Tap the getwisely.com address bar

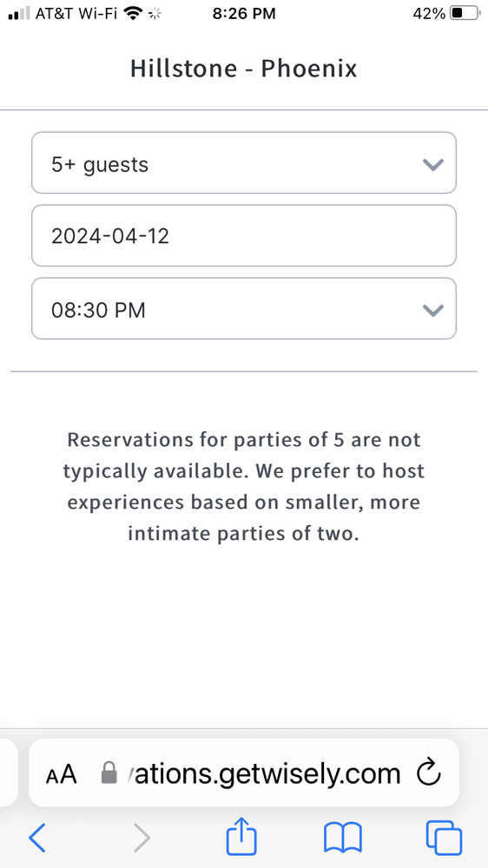tap(244, 773)
